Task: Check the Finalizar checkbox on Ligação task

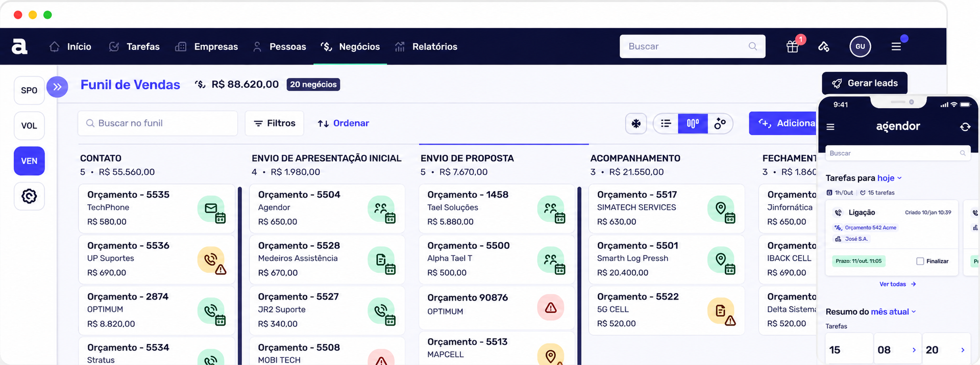Action: pyautogui.click(x=920, y=261)
